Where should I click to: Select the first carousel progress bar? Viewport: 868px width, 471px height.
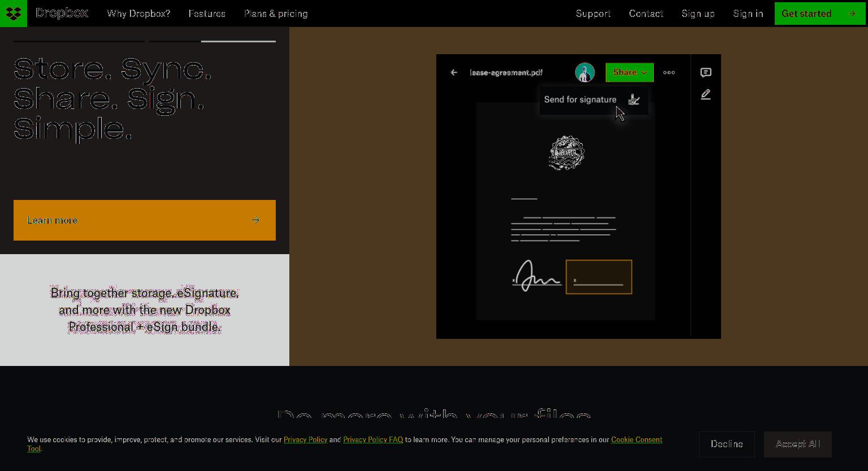[x=79, y=41]
